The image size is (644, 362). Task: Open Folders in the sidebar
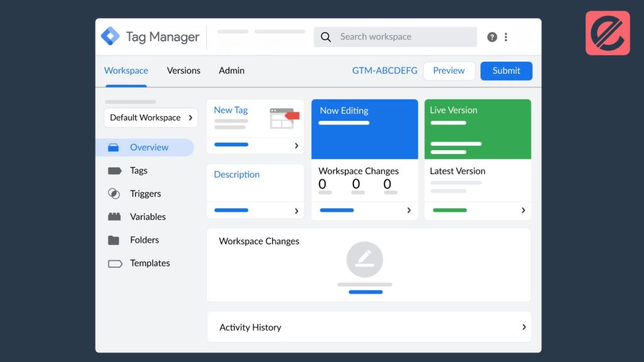[145, 240]
